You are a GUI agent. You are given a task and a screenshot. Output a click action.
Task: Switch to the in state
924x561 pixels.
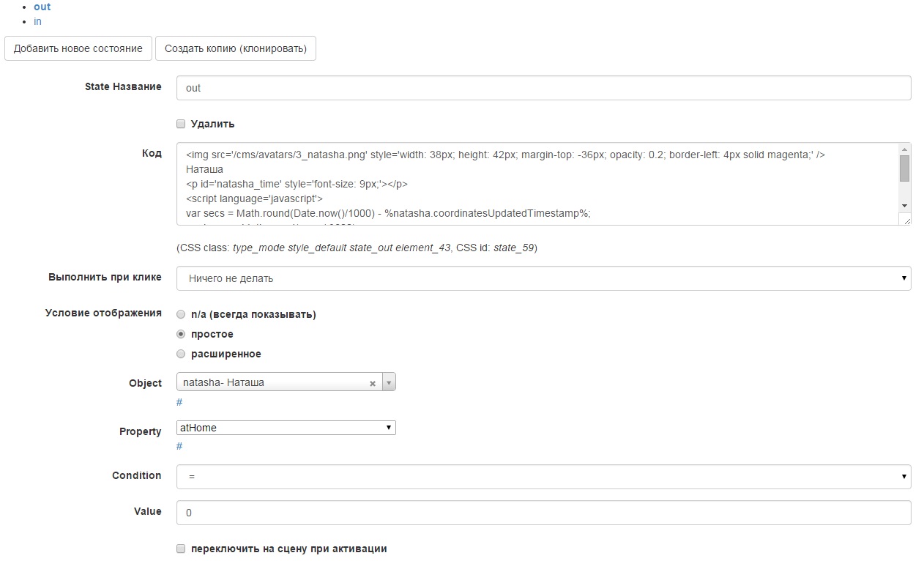pyautogui.click(x=37, y=21)
